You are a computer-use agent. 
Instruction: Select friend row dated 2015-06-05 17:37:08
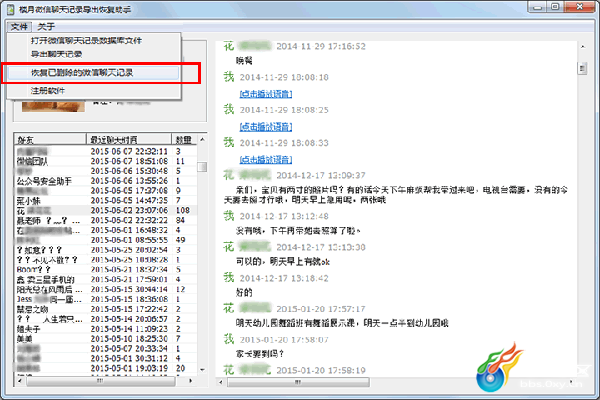click(x=106, y=191)
